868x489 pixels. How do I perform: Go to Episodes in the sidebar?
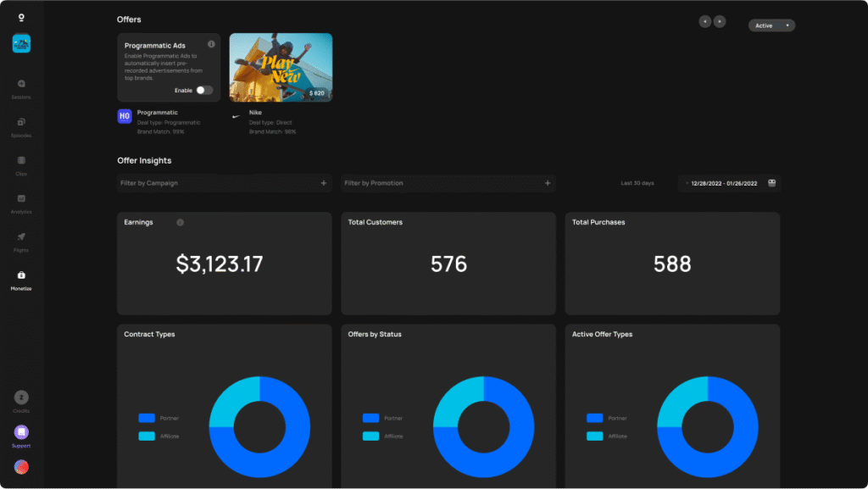tap(21, 122)
